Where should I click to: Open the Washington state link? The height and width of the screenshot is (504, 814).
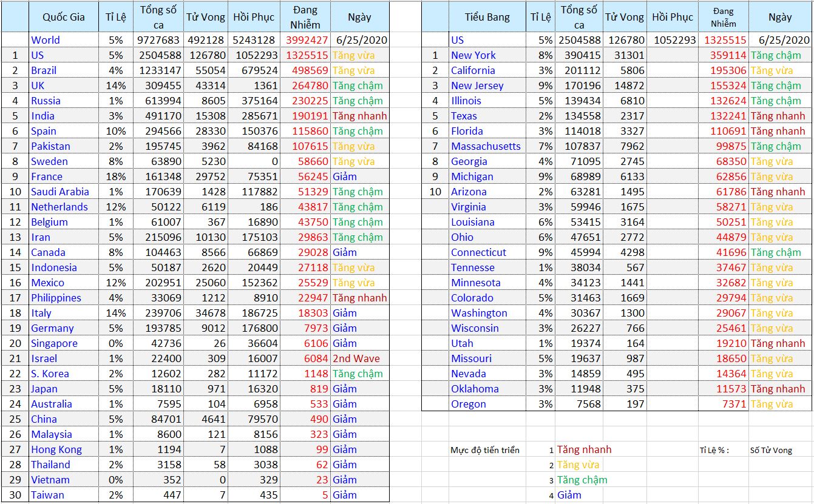[479, 313]
